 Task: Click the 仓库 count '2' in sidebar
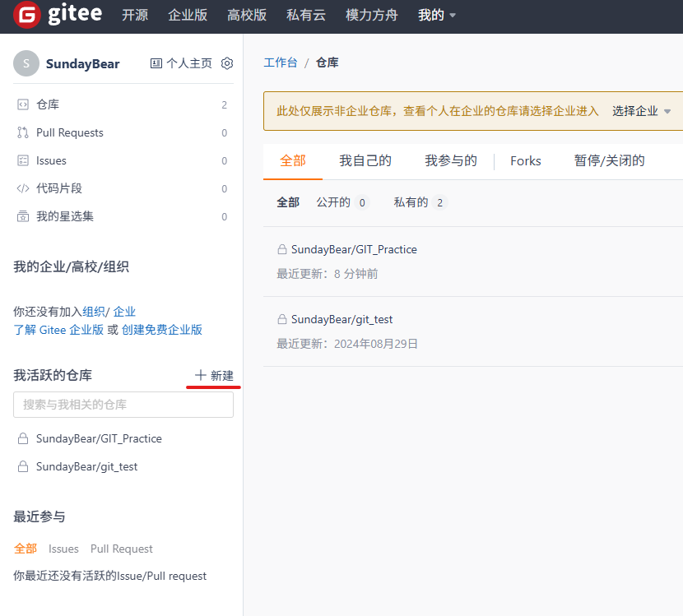point(225,105)
